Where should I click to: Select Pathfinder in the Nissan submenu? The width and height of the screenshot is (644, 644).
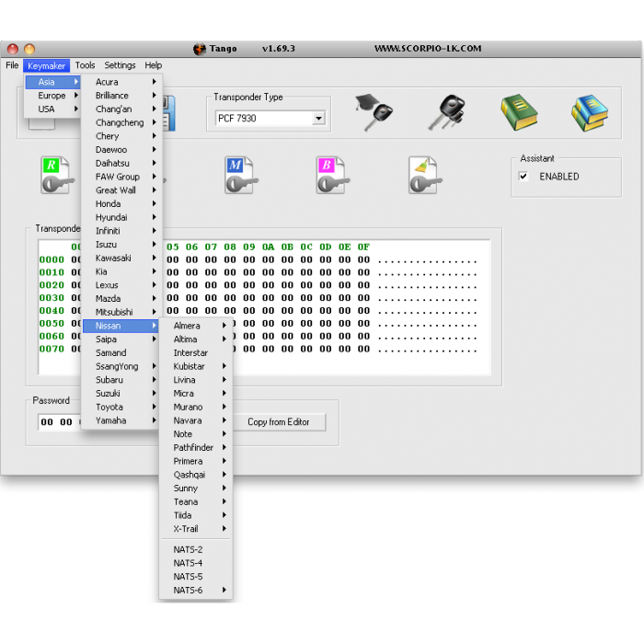[x=196, y=448]
